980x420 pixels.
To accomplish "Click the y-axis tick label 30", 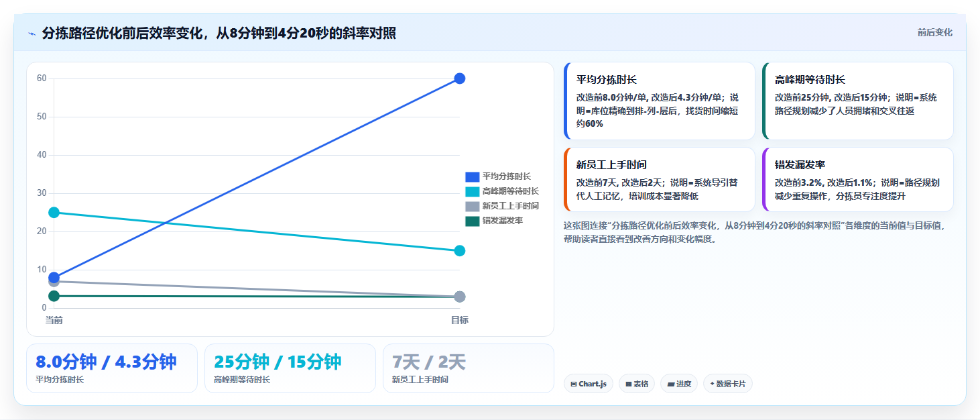I will point(42,193).
